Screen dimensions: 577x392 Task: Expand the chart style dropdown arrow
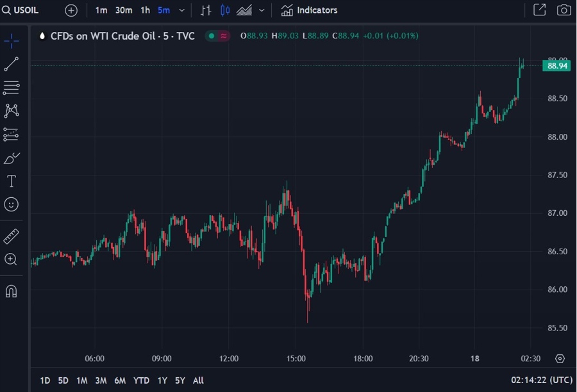click(261, 10)
